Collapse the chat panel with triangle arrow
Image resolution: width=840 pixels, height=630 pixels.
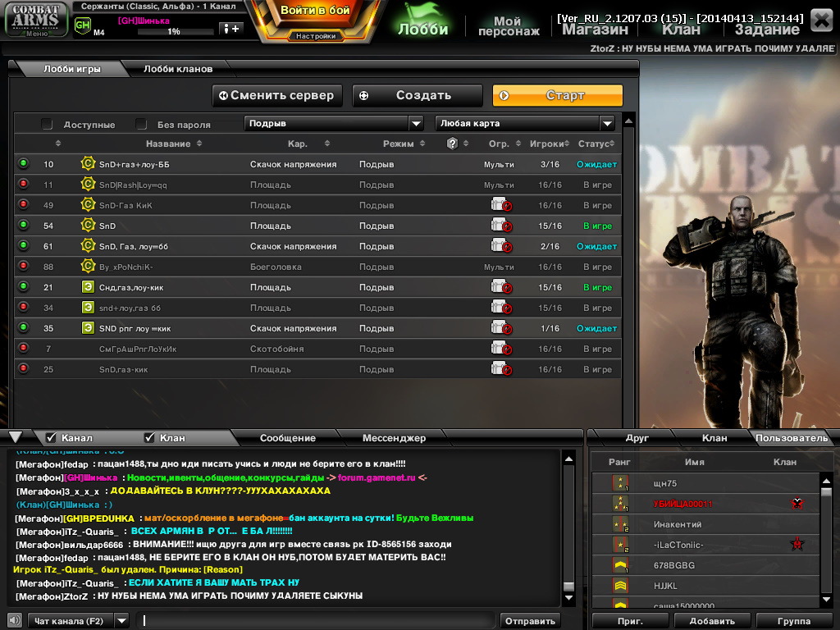tap(16, 437)
